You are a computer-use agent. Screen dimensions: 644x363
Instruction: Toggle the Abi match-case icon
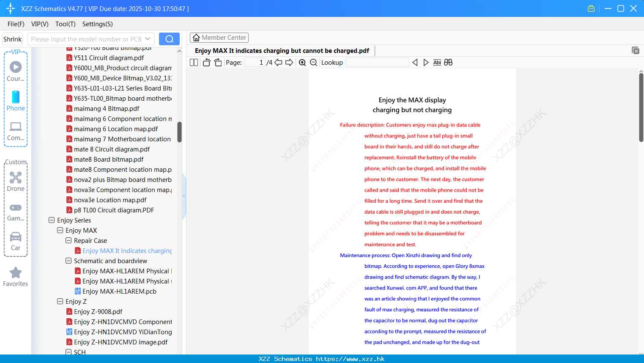pyautogui.click(x=437, y=62)
